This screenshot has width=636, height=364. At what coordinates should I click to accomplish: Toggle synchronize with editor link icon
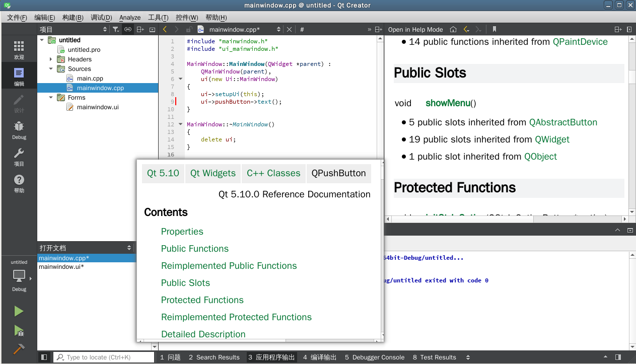tap(128, 30)
